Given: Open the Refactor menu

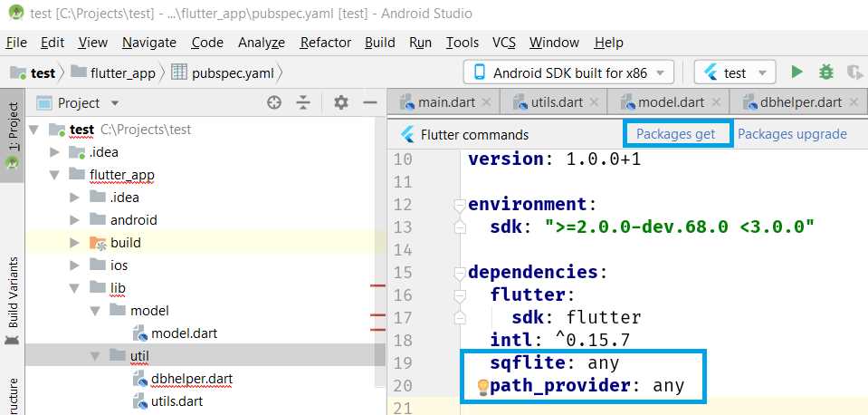Looking at the screenshot, I should [x=326, y=43].
